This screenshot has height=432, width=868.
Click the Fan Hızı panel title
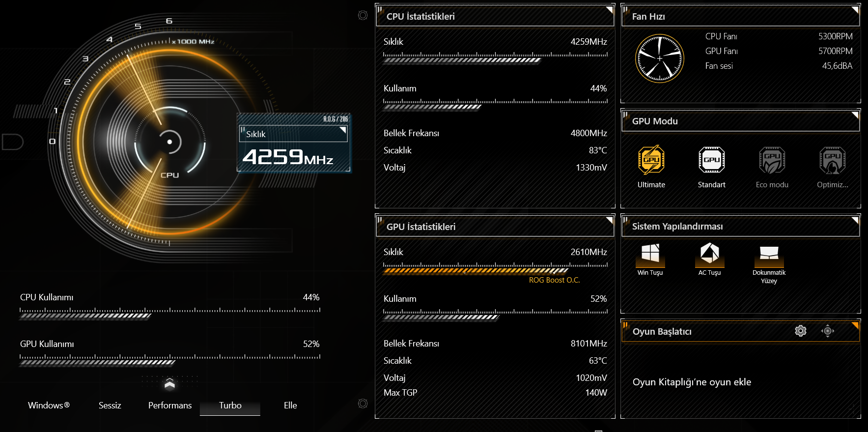648,16
